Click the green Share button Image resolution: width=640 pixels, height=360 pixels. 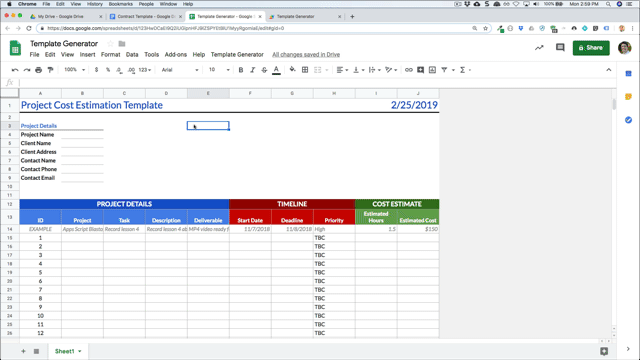tap(591, 48)
